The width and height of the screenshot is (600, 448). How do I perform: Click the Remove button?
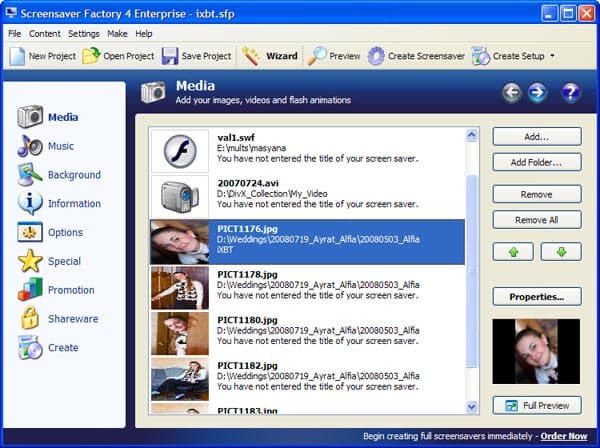click(537, 194)
